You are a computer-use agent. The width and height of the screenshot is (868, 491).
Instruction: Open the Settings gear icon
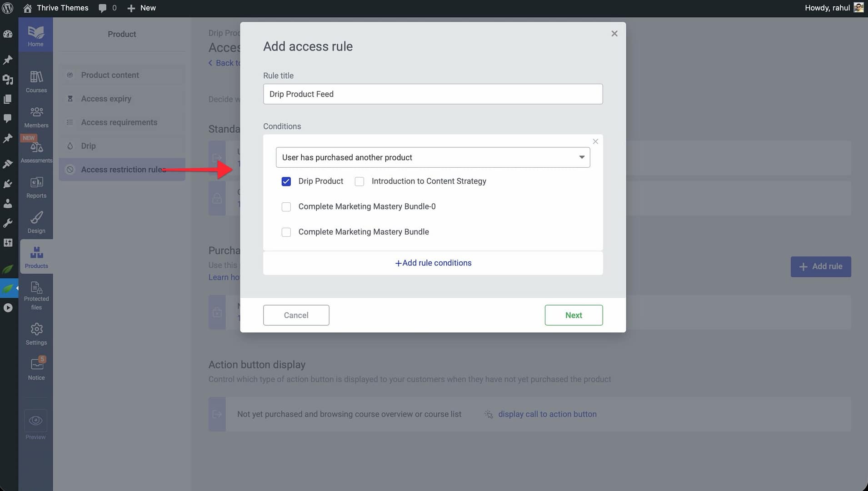[x=36, y=329]
